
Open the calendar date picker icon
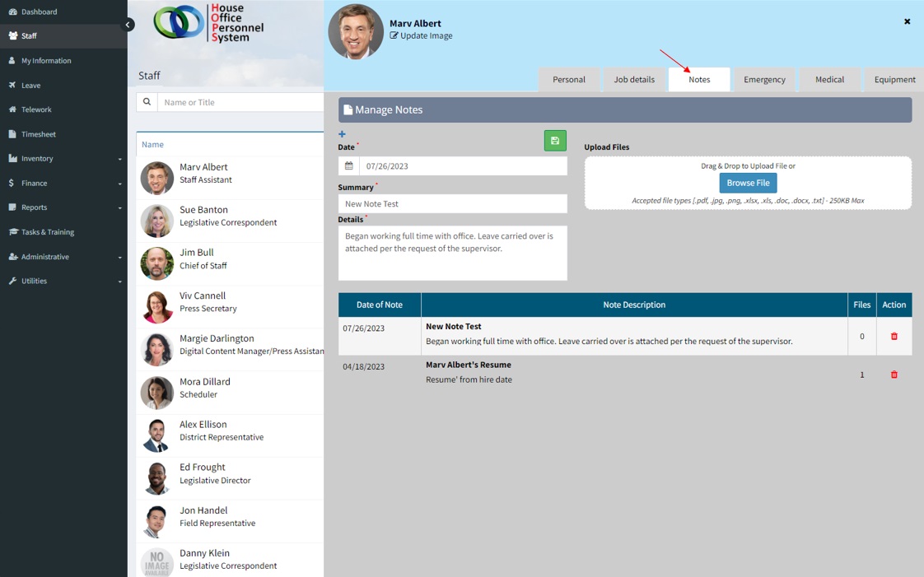(x=348, y=166)
